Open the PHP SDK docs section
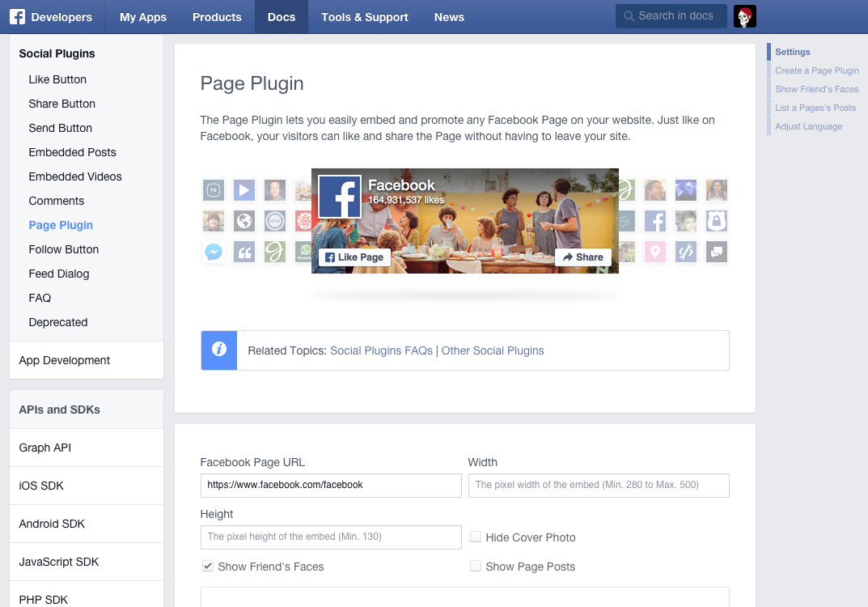Viewport: 868px width, 607px height. click(87, 595)
